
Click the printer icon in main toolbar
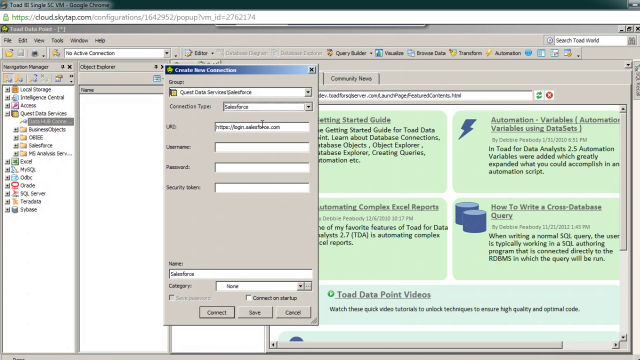[35, 53]
